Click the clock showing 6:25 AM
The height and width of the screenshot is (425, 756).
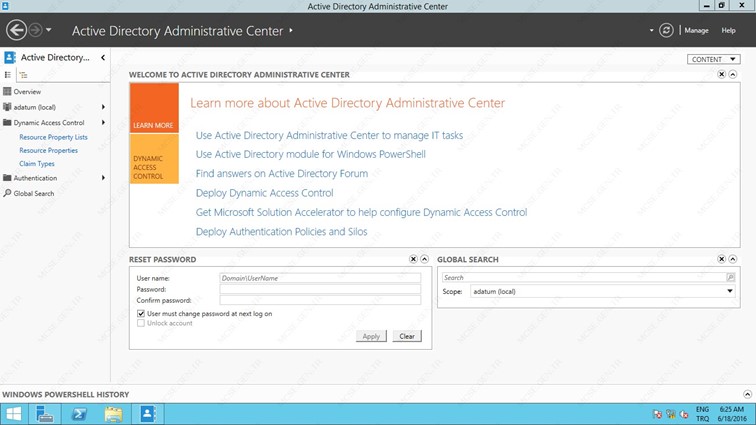(x=732, y=410)
